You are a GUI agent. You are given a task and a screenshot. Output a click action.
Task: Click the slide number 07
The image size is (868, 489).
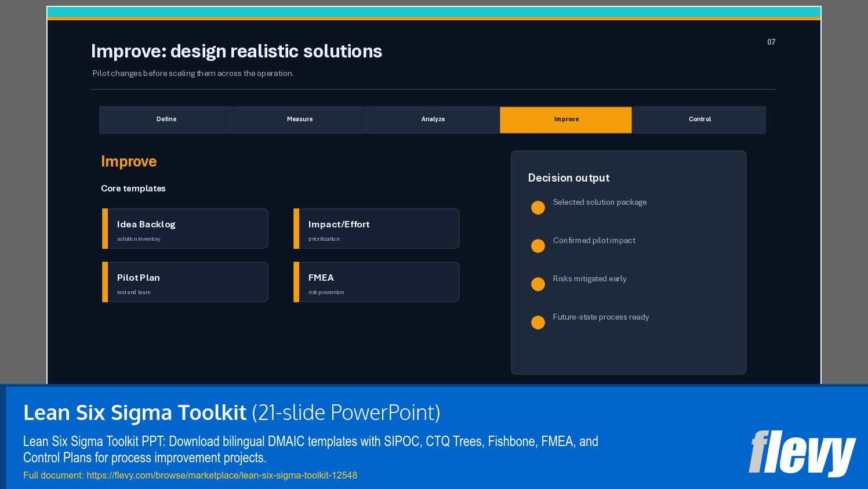click(771, 42)
